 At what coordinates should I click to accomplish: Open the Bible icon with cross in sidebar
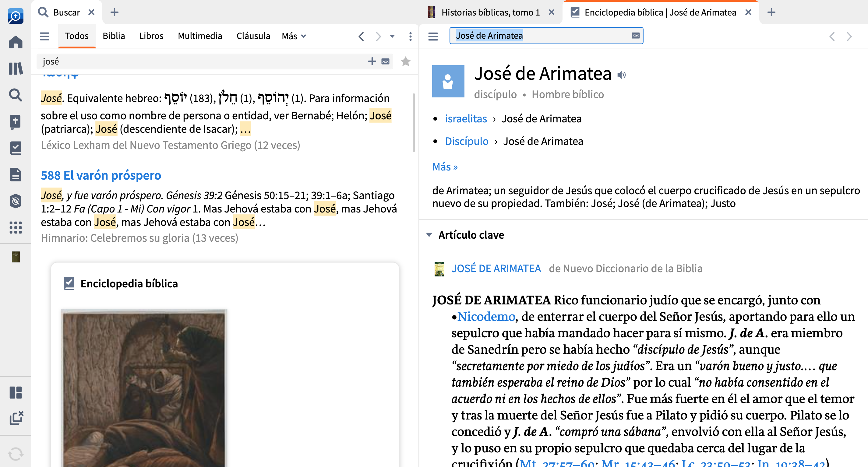(x=16, y=122)
